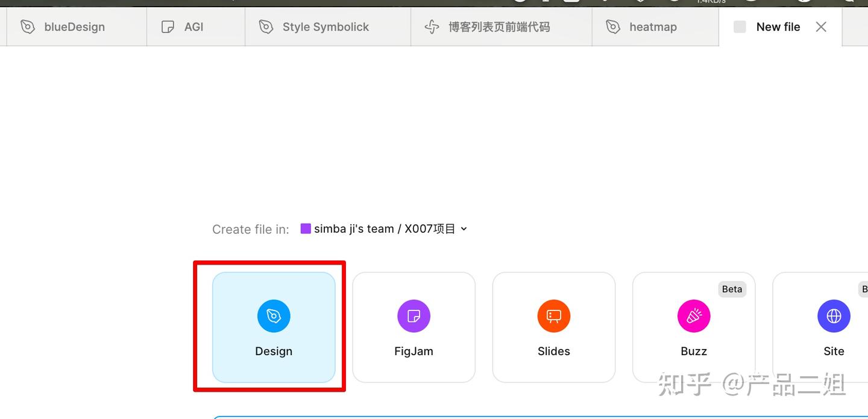Screen dimensions: 868x419
Task: Create a new Buzz file
Action: point(694,327)
